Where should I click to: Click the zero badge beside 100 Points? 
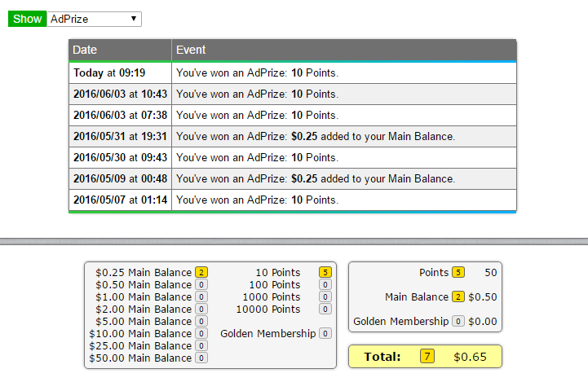(x=325, y=285)
